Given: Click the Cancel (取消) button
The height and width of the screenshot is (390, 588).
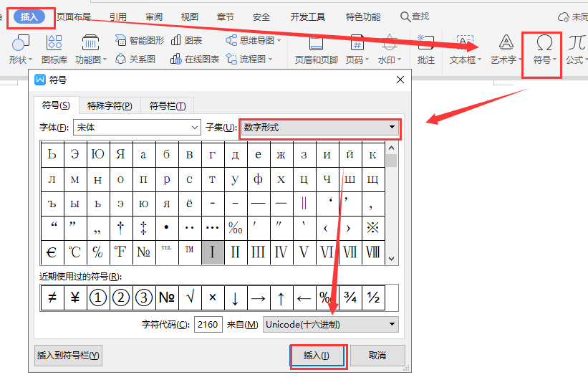Looking at the screenshot, I should point(377,355).
